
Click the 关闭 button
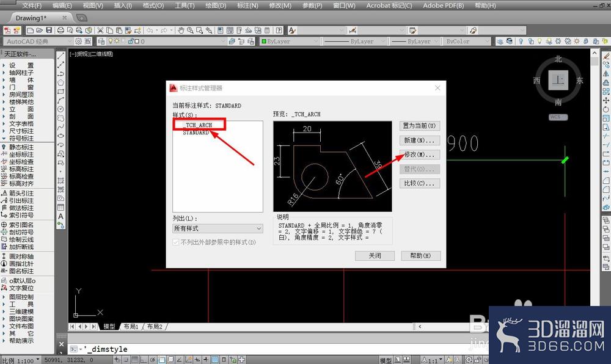(375, 256)
